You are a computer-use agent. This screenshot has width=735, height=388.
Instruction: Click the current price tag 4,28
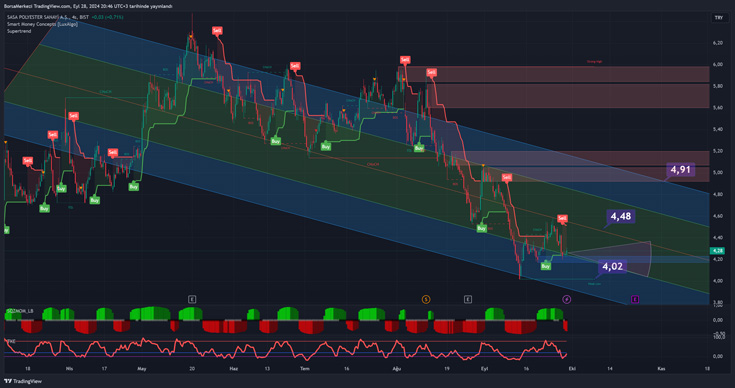(718, 251)
